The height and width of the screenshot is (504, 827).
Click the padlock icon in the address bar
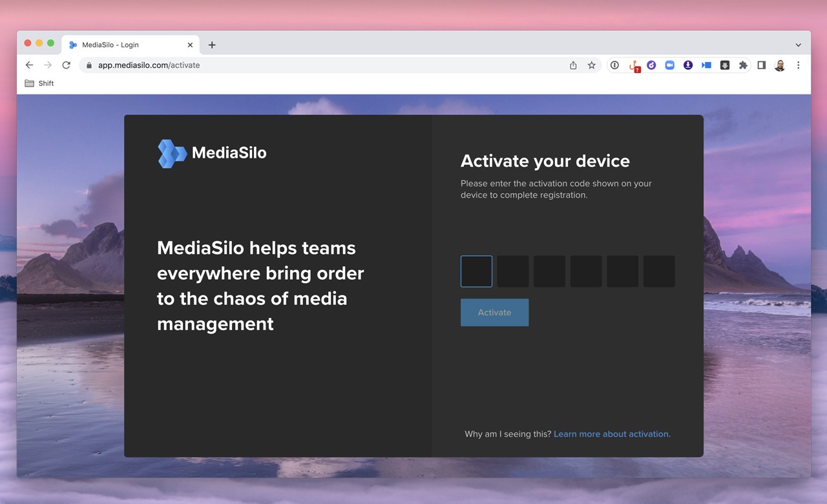[x=88, y=65]
